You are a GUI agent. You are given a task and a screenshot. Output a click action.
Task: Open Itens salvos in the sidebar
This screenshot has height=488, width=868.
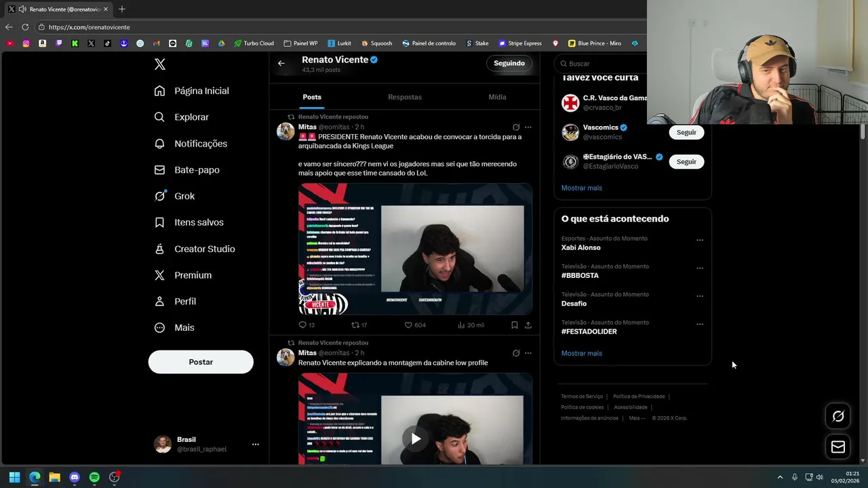pyautogui.click(x=189, y=222)
